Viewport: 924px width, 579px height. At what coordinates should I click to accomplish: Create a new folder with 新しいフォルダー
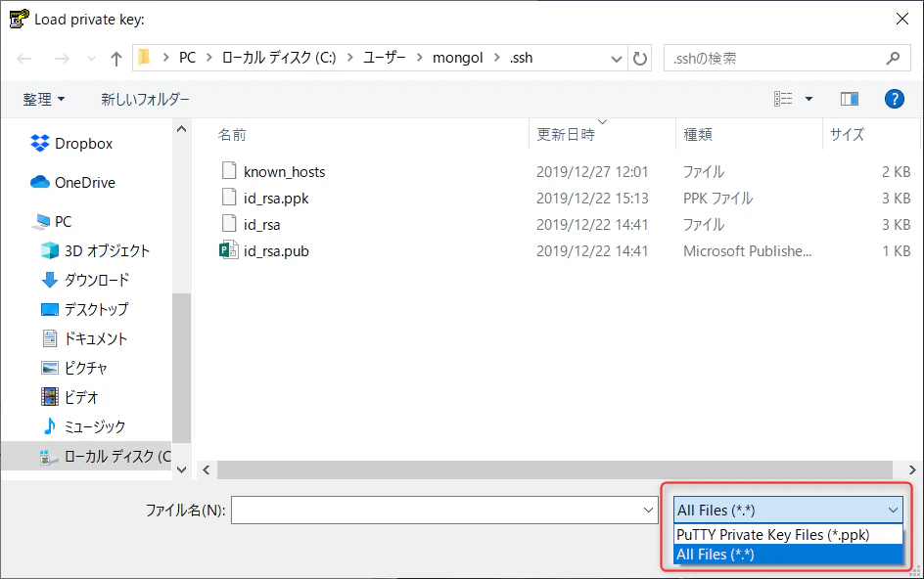[x=145, y=99]
